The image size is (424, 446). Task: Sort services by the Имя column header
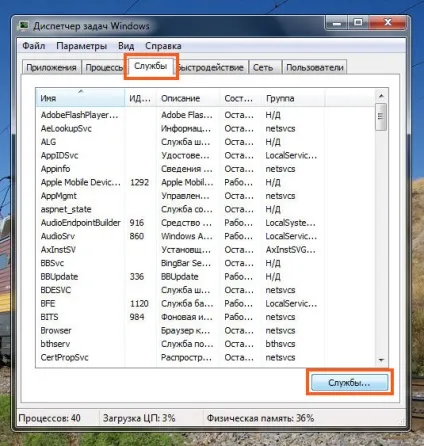click(x=80, y=98)
